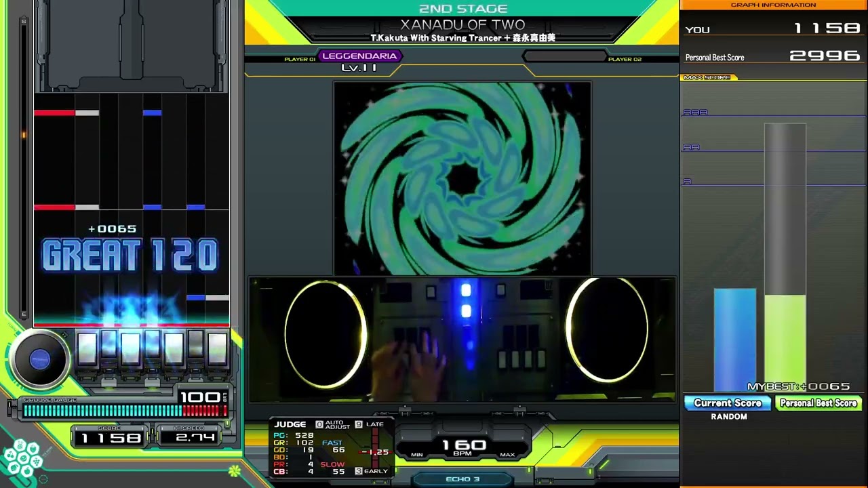Image resolution: width=868 pixels, height=488 pixels.
Task: Click the GREAT 120 combo judgement
Action: pyautogui.click(x=130, y=256)
